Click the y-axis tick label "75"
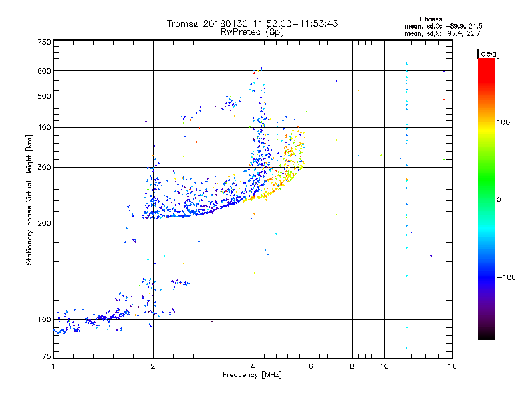Viewport: 532px width, 399px height. [x=47, y=356]
